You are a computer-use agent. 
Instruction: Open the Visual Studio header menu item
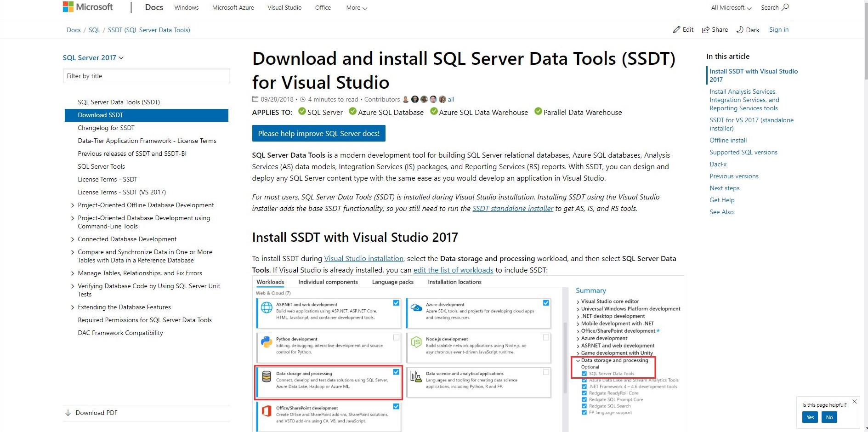[284, 8]
